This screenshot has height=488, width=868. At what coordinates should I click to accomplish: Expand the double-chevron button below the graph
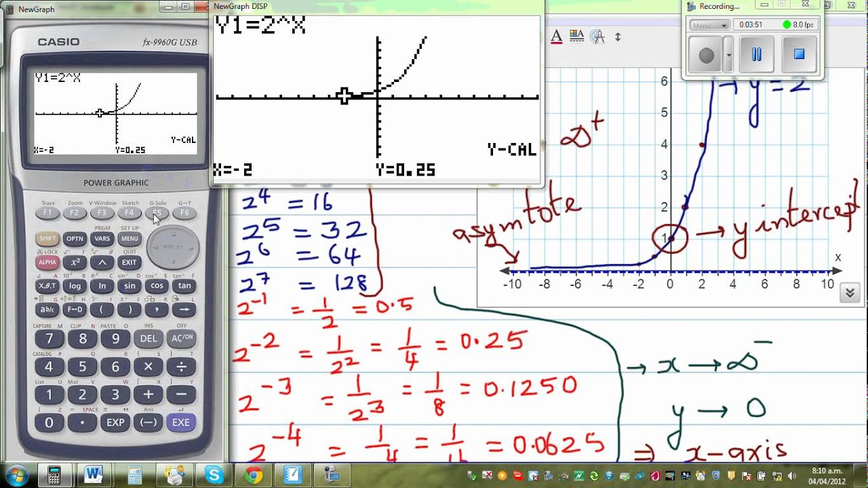point(850,293)
